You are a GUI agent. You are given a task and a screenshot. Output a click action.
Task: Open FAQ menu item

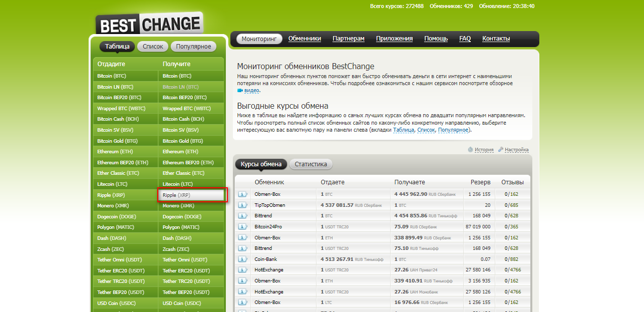coord(465,39)
